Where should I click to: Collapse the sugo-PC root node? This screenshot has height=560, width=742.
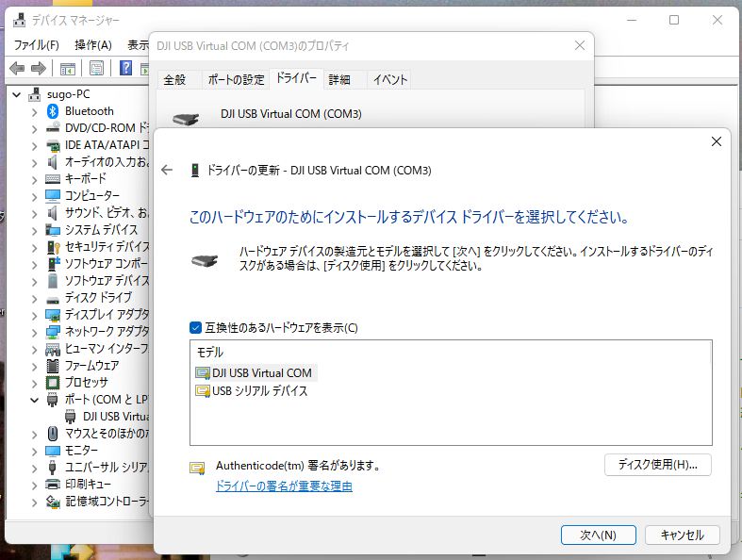click(x=17, y=94)
